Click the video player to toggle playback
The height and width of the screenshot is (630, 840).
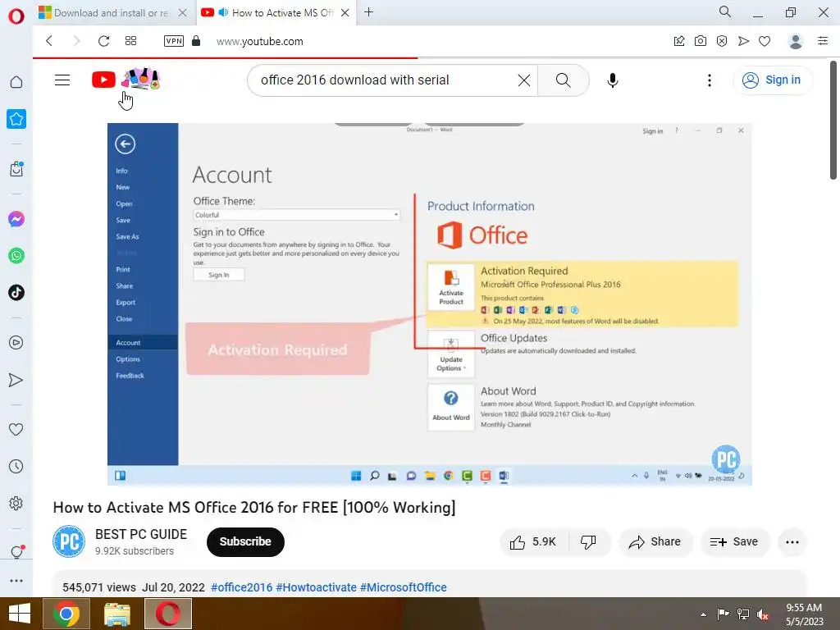click(429, 304)
